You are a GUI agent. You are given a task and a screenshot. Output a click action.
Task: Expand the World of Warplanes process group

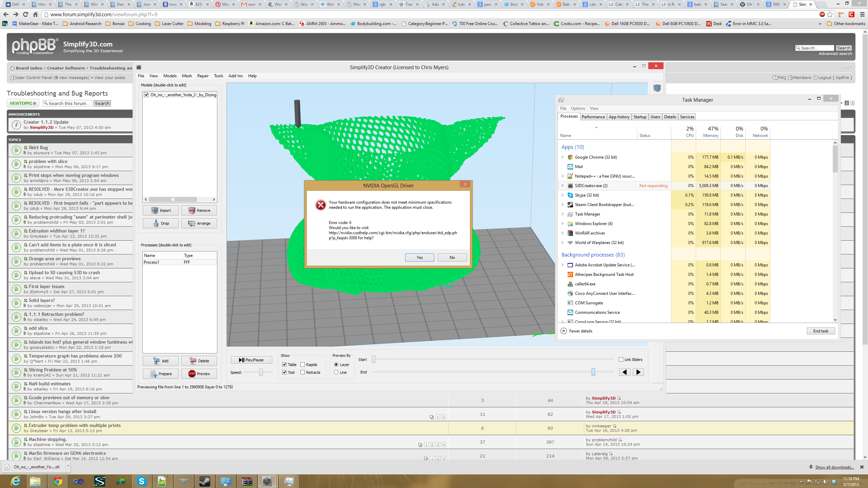[x=563, y=243]
